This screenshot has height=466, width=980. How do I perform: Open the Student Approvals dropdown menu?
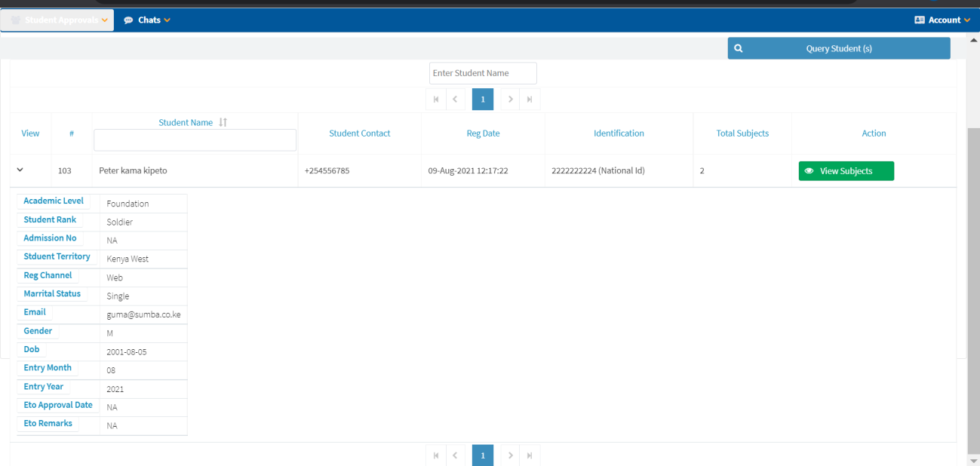click(57, 20)
